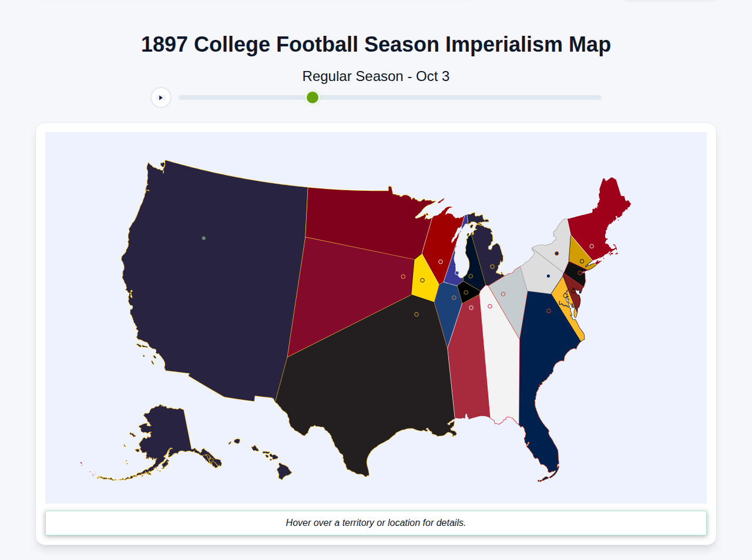Image resolution: width=752 pixels, height=560 pixels.
Task: Select the green location dot in the western territory
Action: pos(203,237)
